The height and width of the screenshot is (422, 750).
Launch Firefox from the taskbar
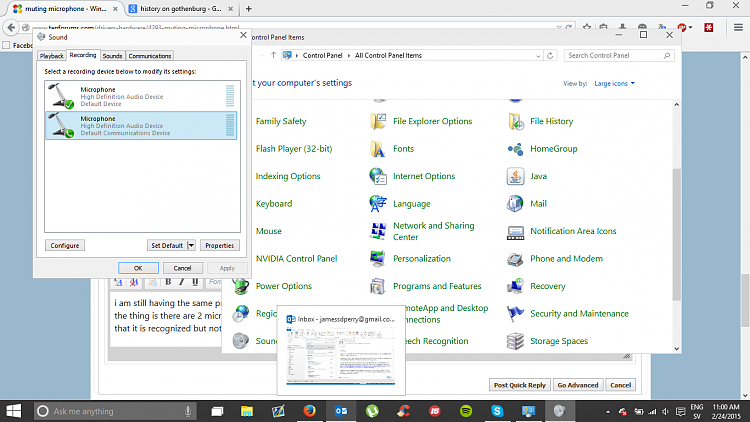pyautogui.click(x=309, y=411)
